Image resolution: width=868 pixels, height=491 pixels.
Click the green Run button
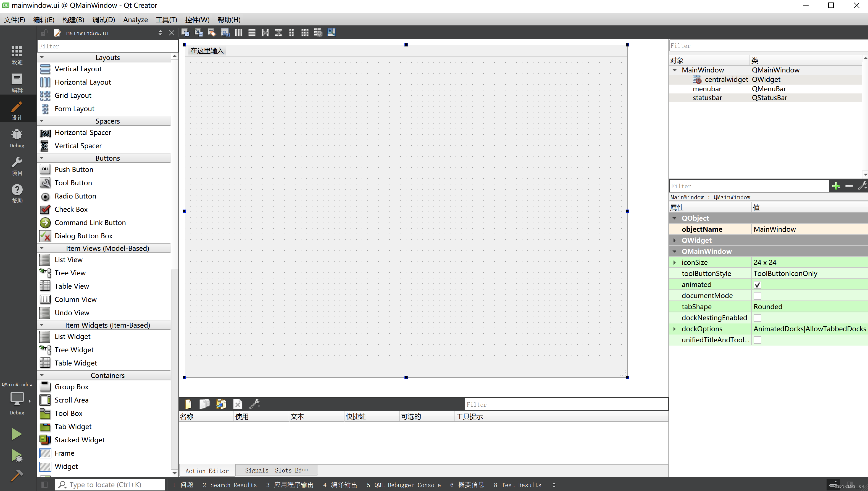[x=17, y=434]
